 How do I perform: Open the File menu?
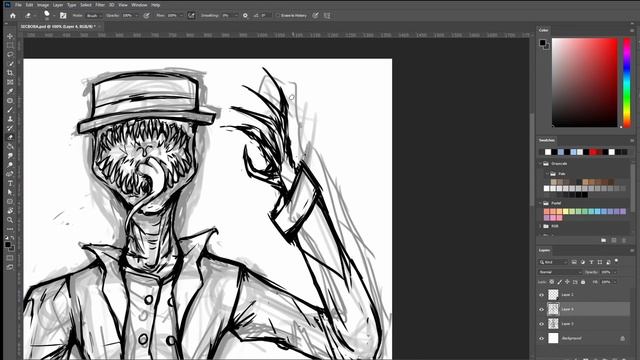point(18,5)
